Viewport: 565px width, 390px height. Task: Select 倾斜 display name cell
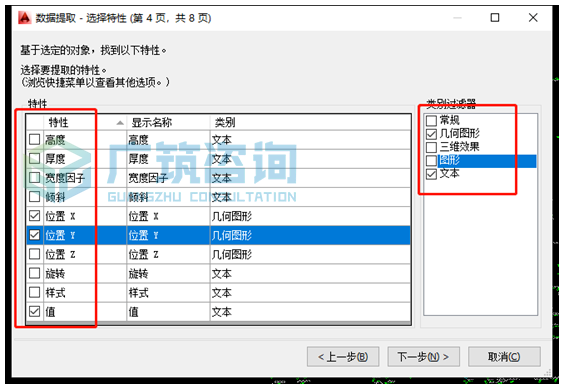pyautogui.click(x=168, y=197)
